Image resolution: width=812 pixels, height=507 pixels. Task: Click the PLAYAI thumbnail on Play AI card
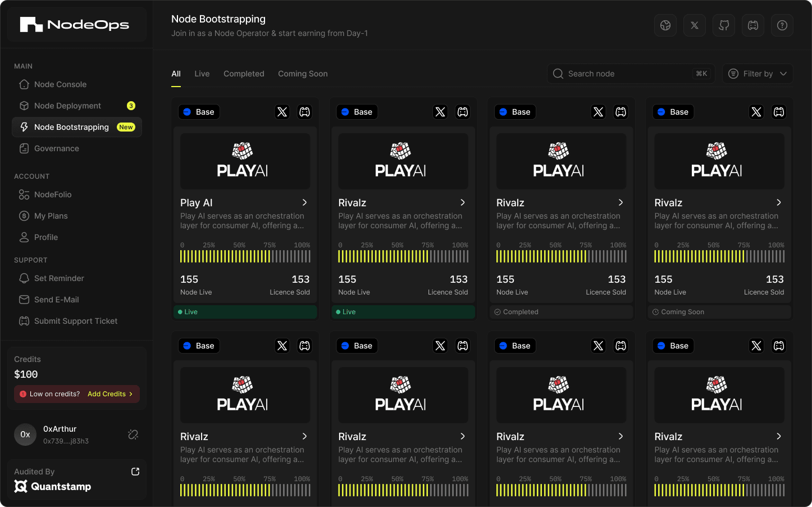click(x=245, y=161)
